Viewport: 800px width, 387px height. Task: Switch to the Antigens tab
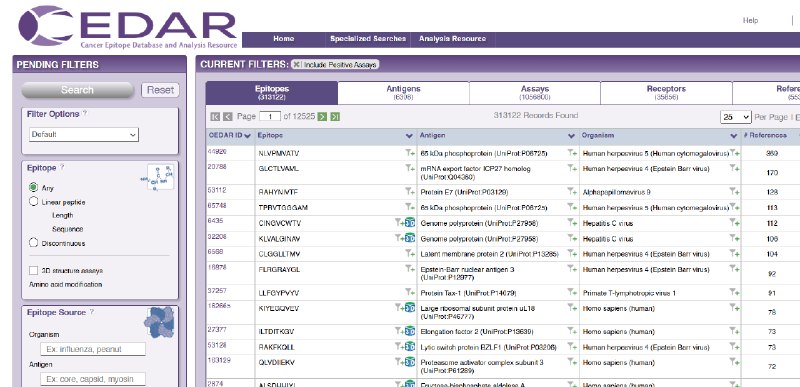click(x=403, y=92)
